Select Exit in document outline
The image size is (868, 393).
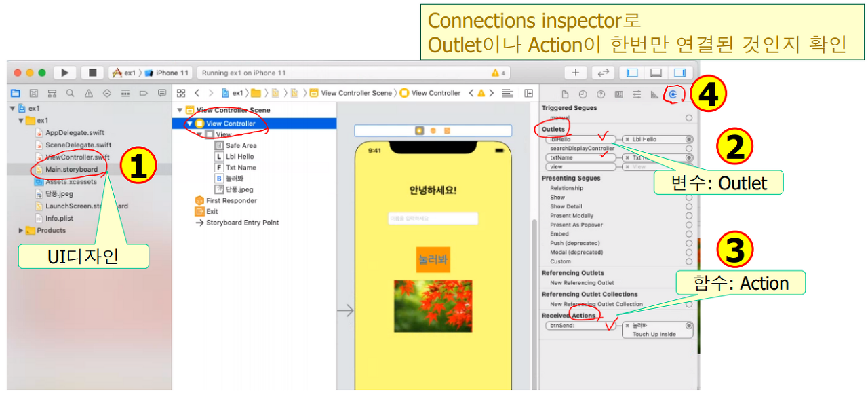pyautogui.click(x=212, y=211)
